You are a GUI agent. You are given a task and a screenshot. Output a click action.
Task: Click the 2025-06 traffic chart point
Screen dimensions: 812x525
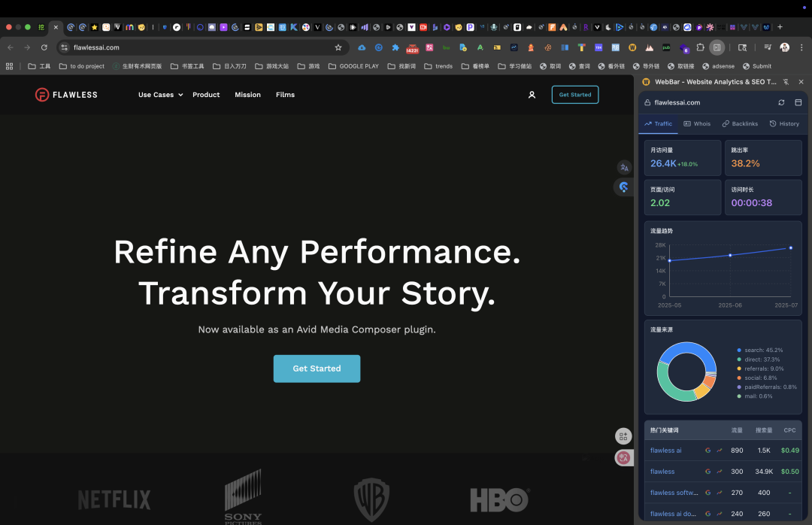[x=730, y=255]
